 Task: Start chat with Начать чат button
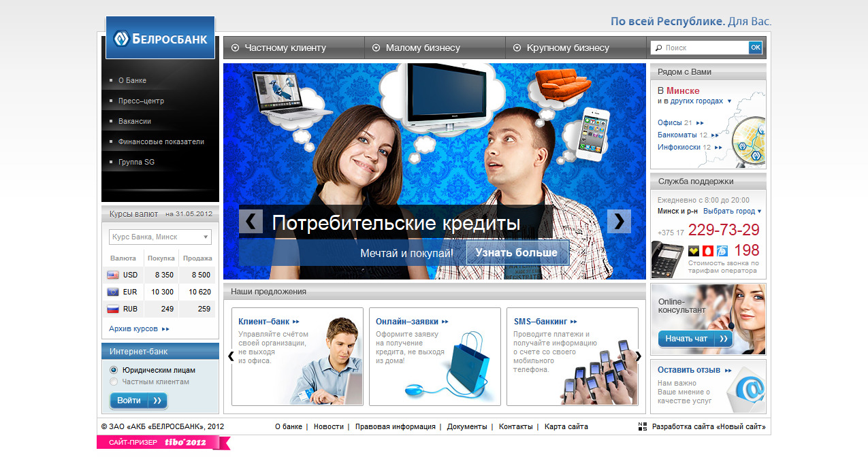[x=694, y=339]
